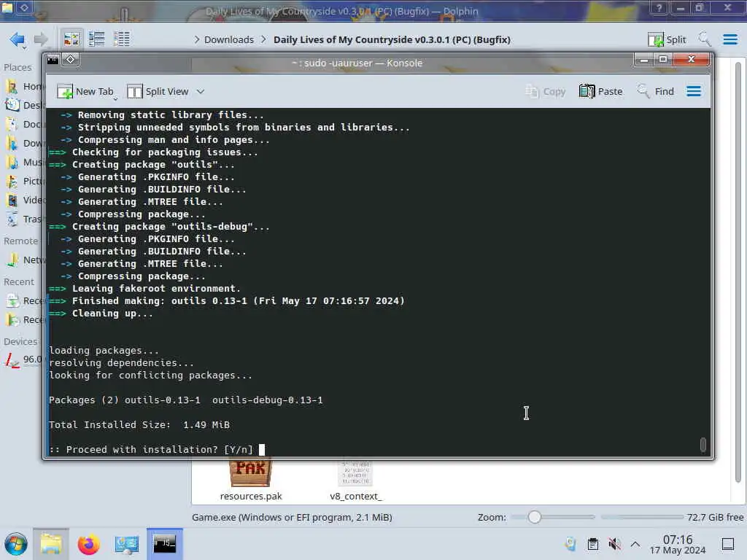Click the show desktop button in tray
This screenshot has height=560, width=747.
[x=728, y=544]
